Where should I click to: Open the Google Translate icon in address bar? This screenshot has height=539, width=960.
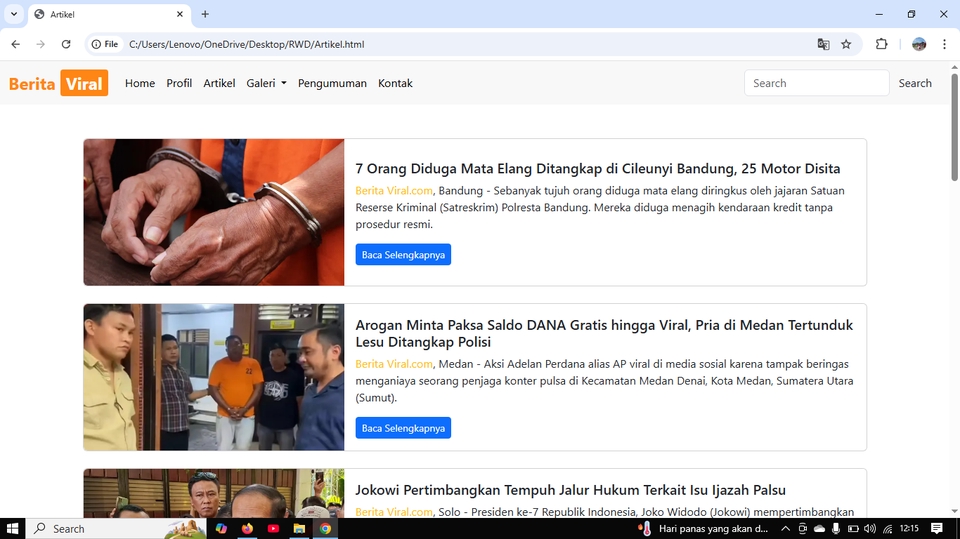pos(823,44)
